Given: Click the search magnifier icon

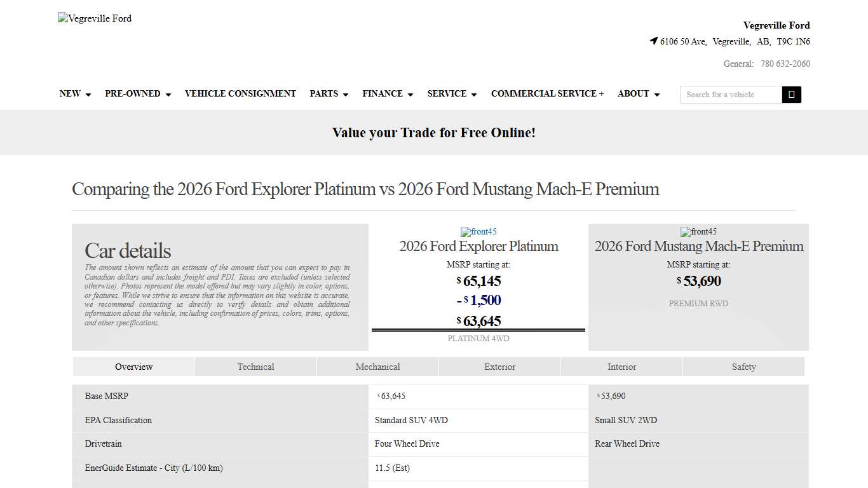Looking at the screenshot, I should tap(791, 94).
